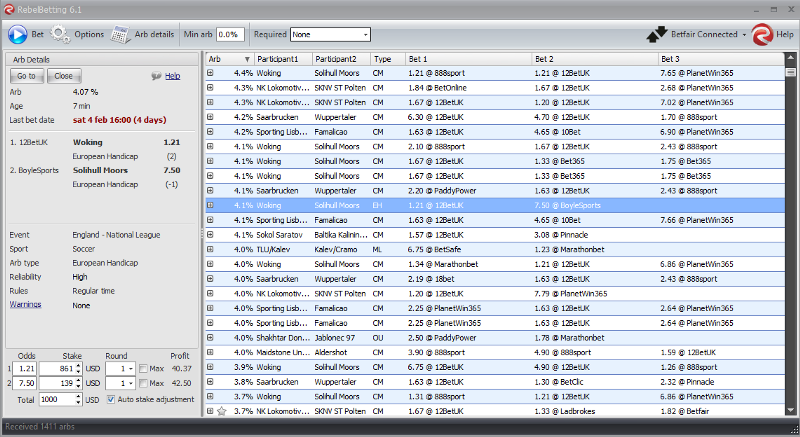
Task: Click the blue Bet play icon
Action: point(17,34)
